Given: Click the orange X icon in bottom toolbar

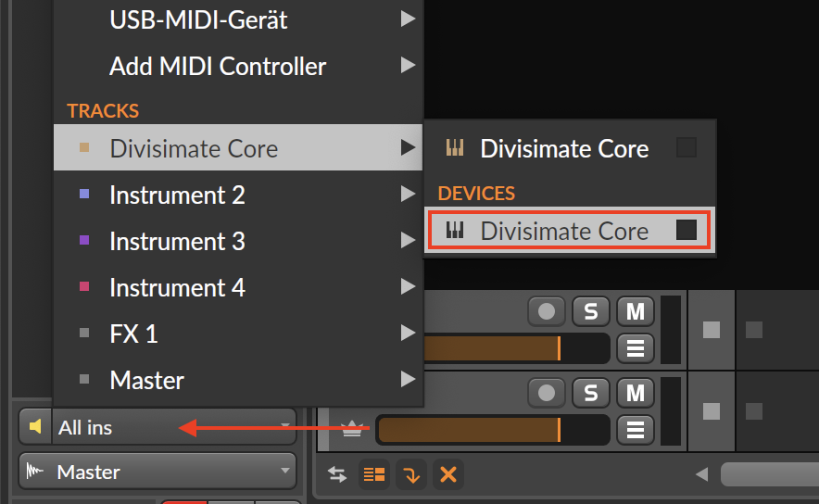Looking at the screenshot, I should 448,475.
